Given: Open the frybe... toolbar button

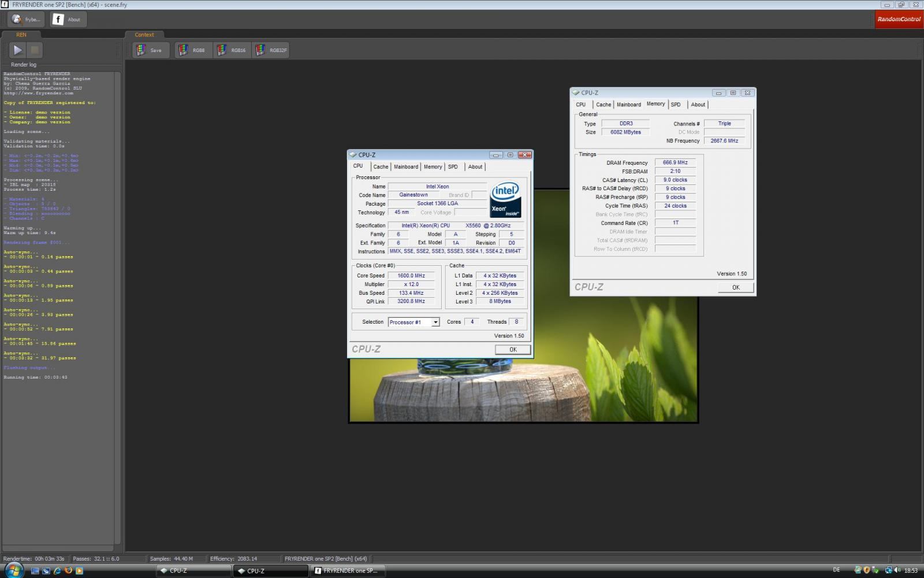Looking at the screenshot, I should 26,19.
